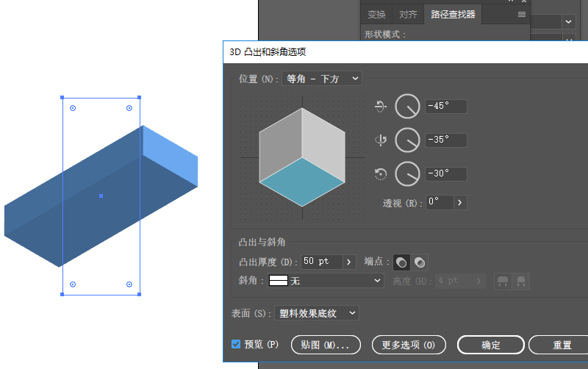Click the X-axis rotation icon
Screen dimensions: 588x369
(381, 107)
